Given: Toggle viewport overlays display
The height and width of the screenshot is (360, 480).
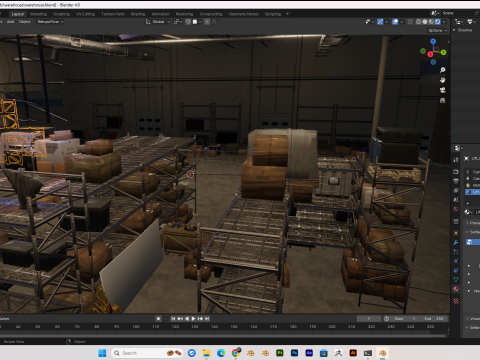Looking at the screenshot, I should tap(395, 22).
